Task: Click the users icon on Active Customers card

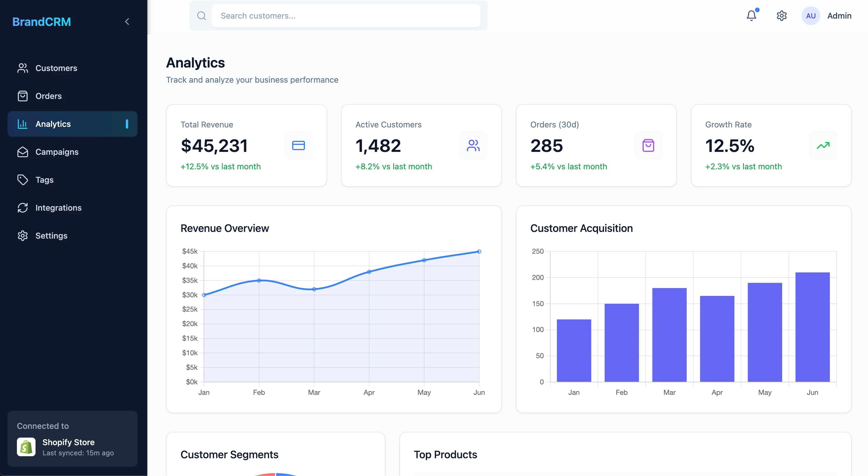Action: click(x=473, y=145)
